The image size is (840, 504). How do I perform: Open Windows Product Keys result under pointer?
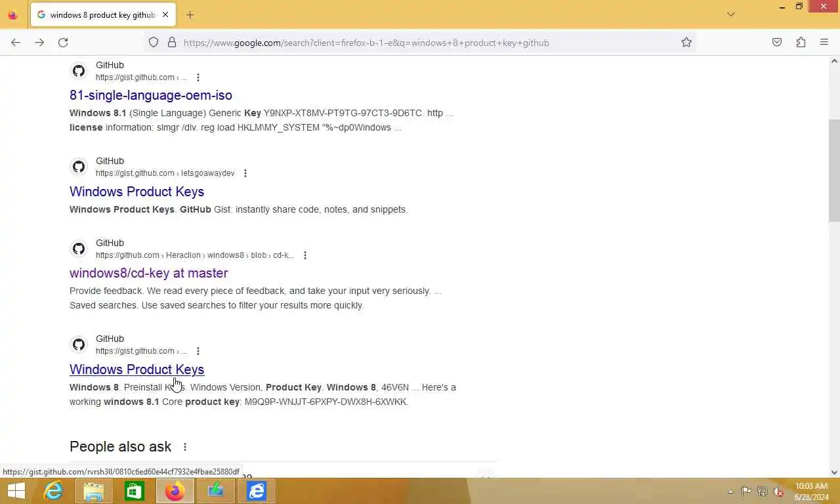pyautogui.click(x=136, y=369)
